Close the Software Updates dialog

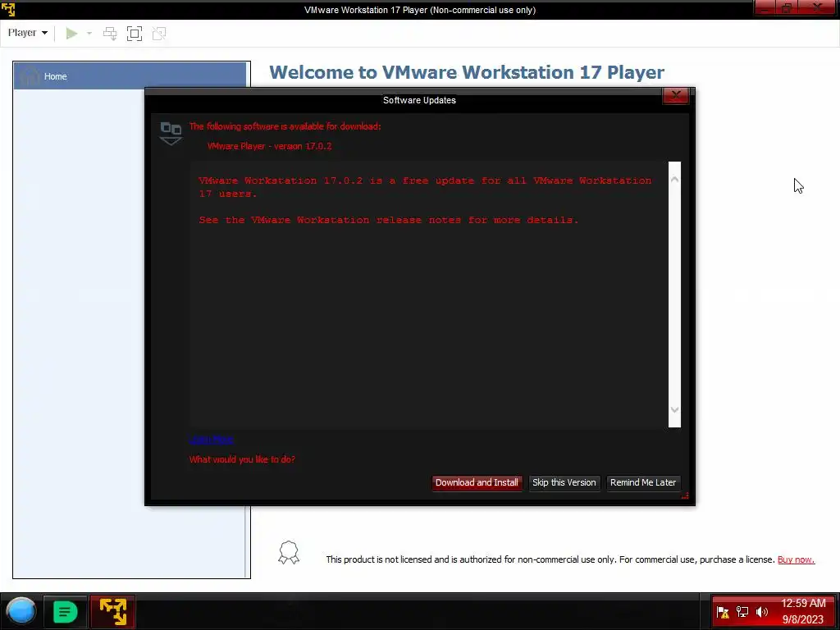coord(676,96)
